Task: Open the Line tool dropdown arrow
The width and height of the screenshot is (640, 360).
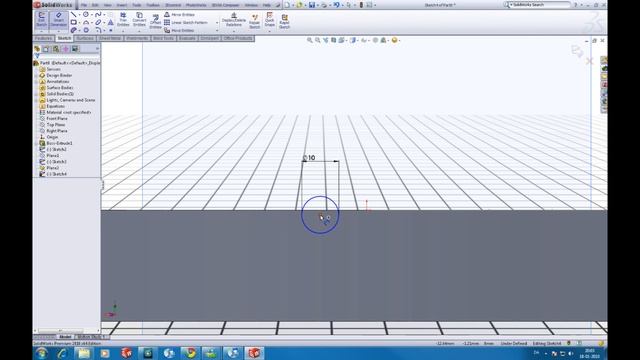Action: [x=79, y=15]
